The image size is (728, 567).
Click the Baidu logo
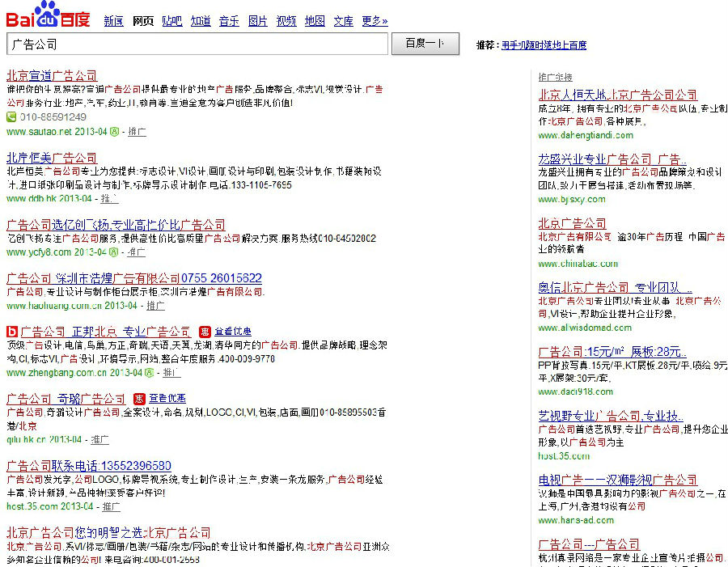coord(48,15)
